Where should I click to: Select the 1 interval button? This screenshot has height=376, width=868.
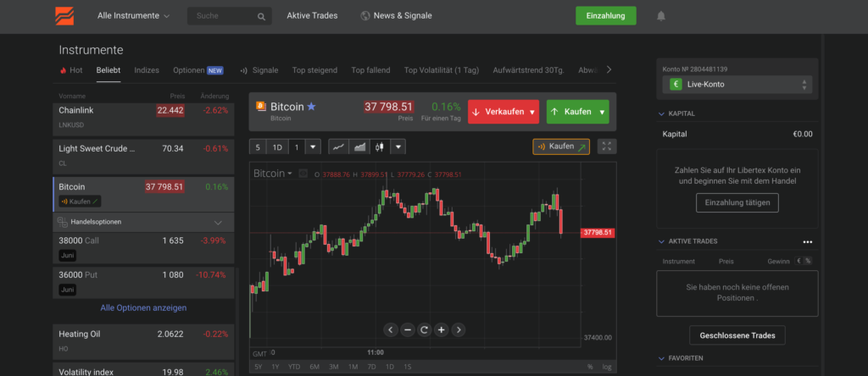pos(297,147)
